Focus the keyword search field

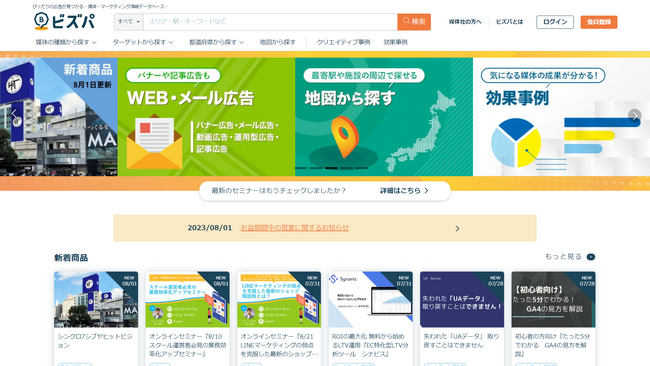coord(270,22)
